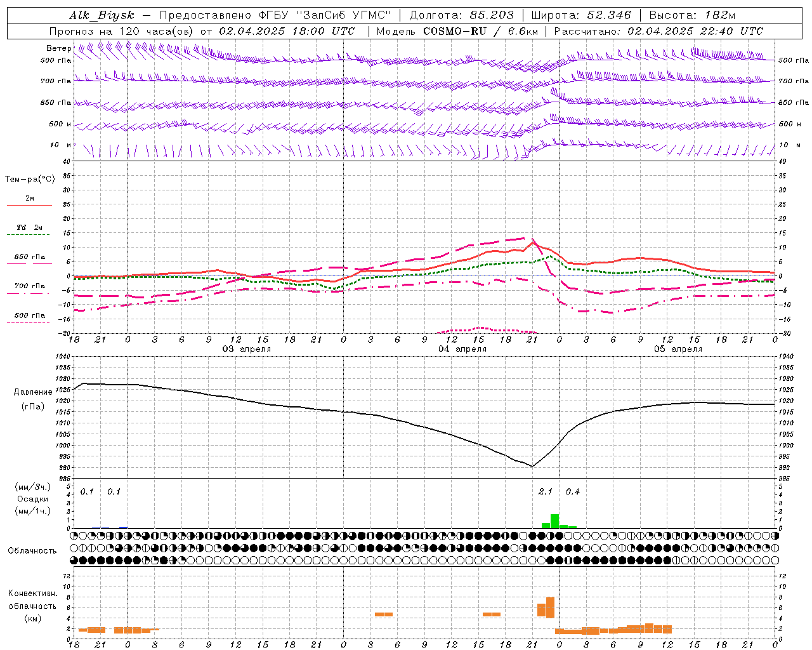This screenshot has height=650, width=812.
Task: Click the longitude value Долгота: 85.203
Action: [461, 16]
